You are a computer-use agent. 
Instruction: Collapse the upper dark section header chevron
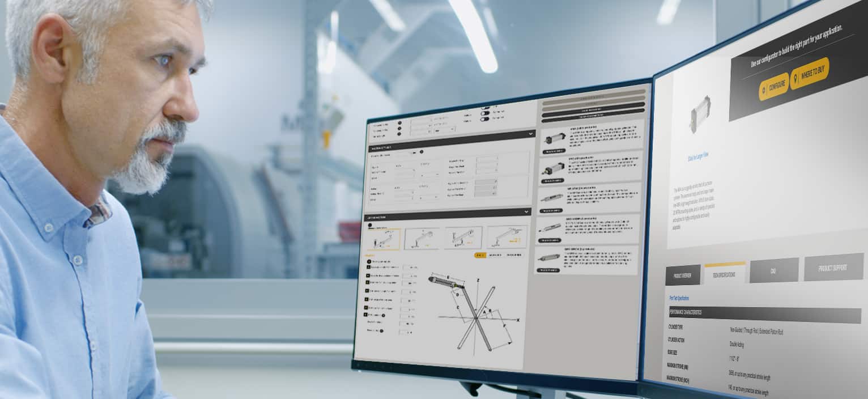coord(530,134)
